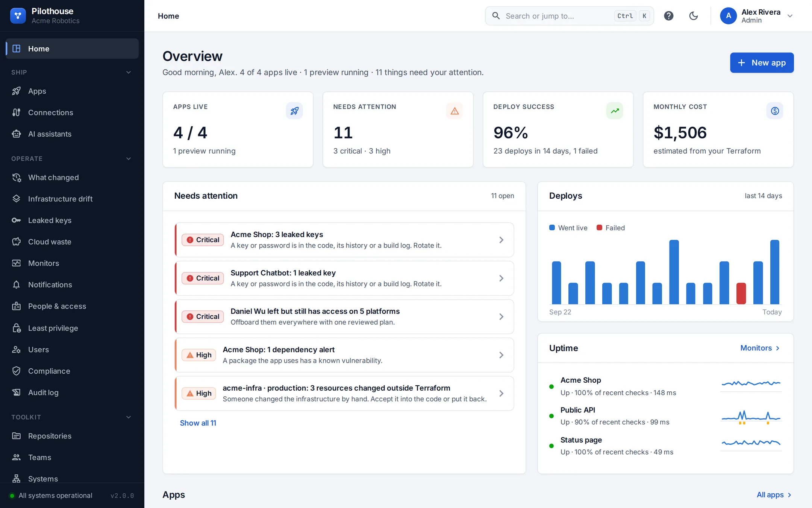
Task: Click the New app button
Action: pos(762,62)
